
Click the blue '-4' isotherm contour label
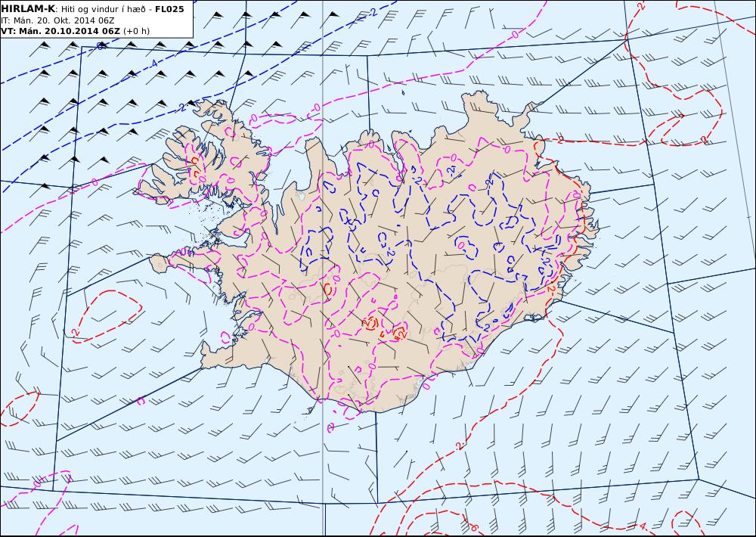[153, 64]
